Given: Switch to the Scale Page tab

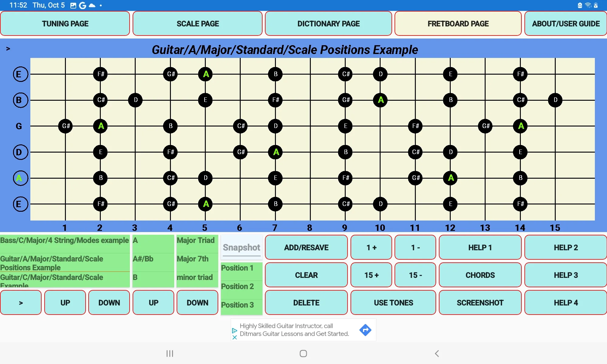Looking at the screenshot, I should pos(198,24).
